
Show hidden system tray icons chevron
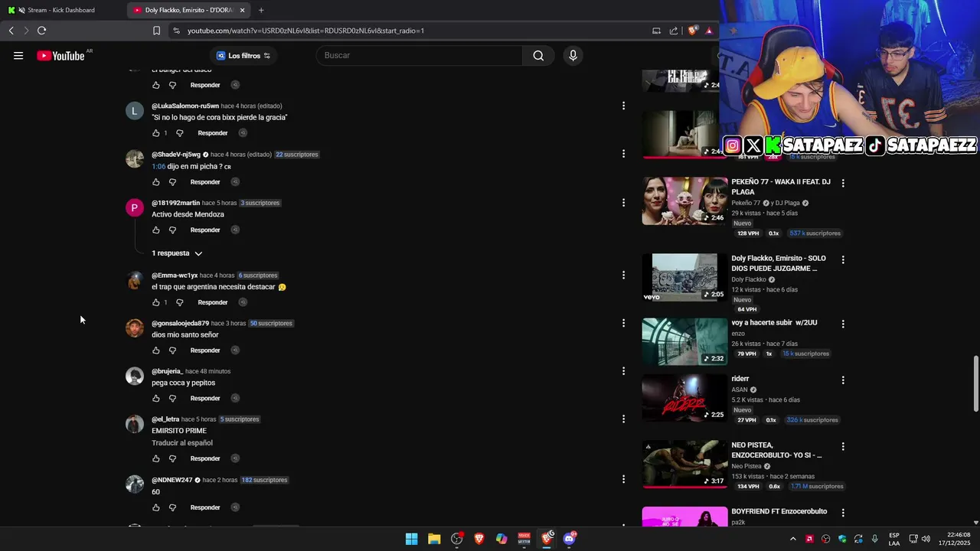(792, 539)
